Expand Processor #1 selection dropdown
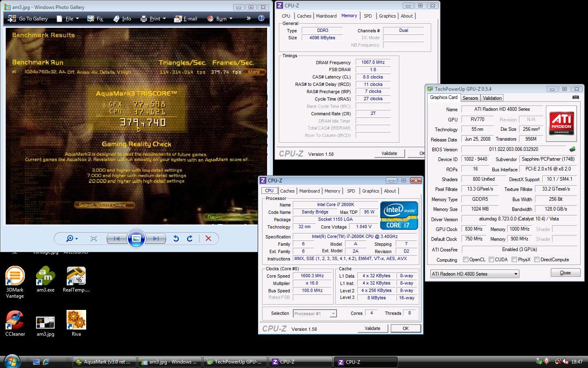The image size is (588, 368). (333, 314)
